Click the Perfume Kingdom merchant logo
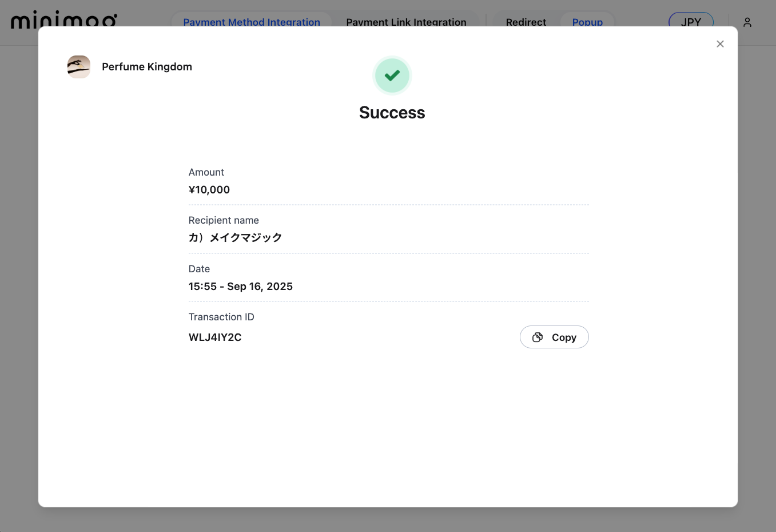The image size is (776, 532). [79, 67]
